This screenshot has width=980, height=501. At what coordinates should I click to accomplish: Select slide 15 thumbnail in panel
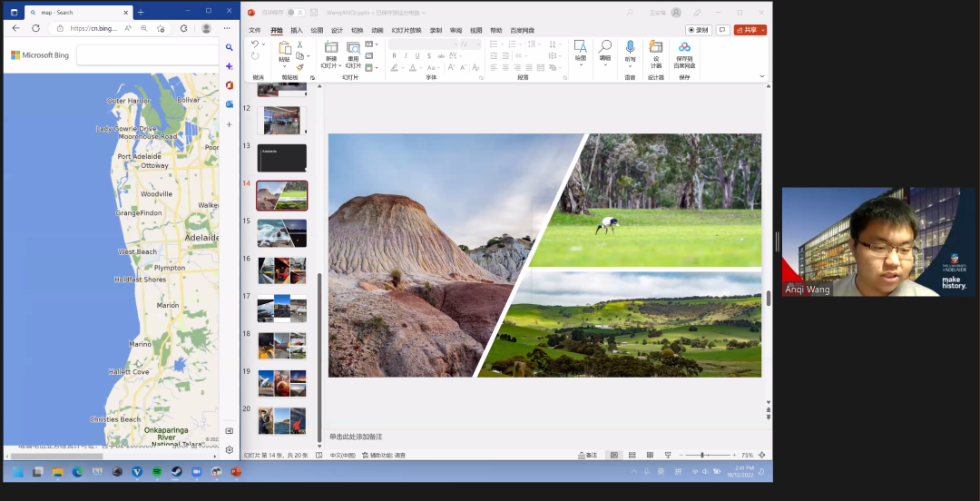281,233
